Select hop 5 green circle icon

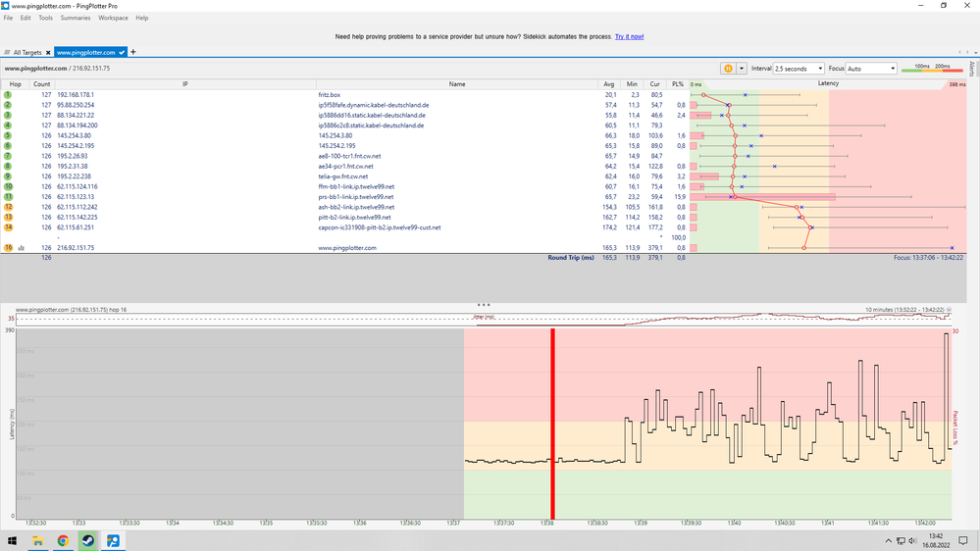[8, 135]
